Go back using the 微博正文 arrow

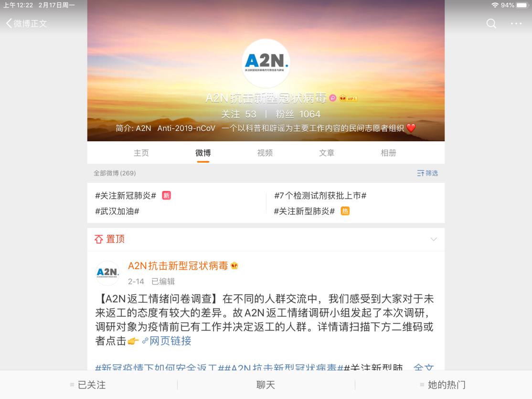[26, 23]
